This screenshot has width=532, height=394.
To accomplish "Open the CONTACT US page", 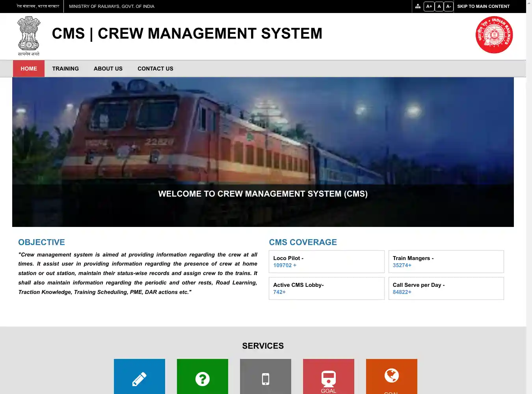I will coord(155,69).
